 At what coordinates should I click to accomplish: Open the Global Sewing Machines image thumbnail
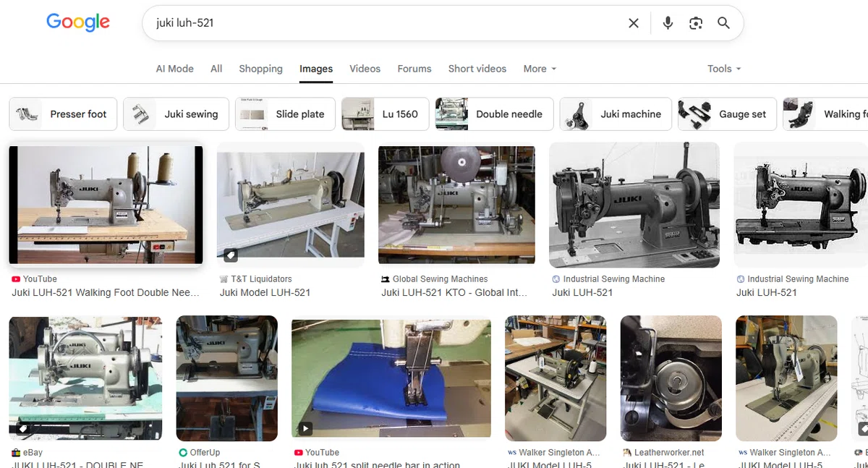click(456, 205)
